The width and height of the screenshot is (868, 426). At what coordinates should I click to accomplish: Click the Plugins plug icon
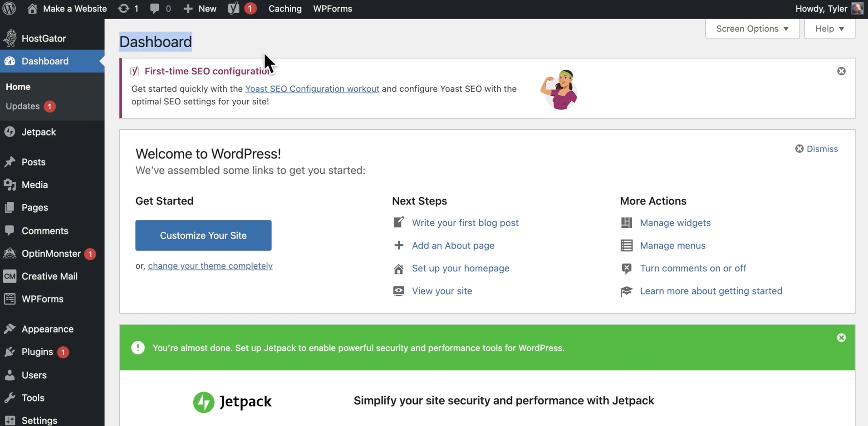pos(10,352)
